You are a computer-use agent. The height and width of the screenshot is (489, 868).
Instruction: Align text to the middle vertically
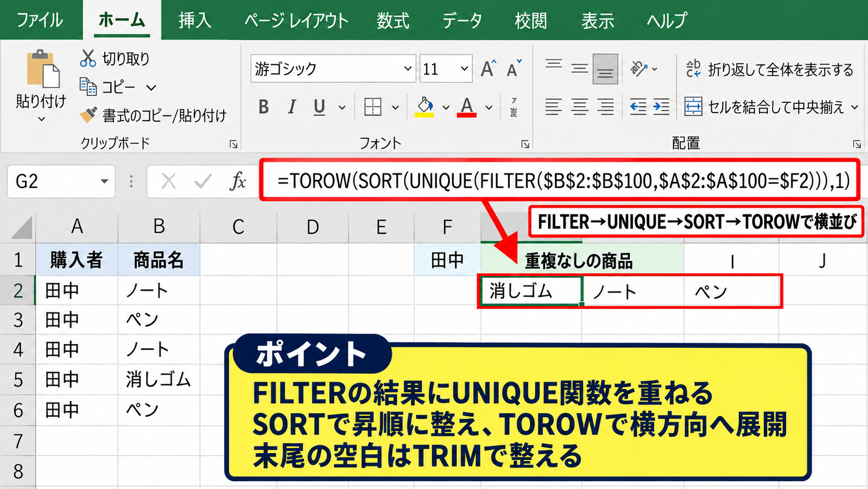pos(579,69)
